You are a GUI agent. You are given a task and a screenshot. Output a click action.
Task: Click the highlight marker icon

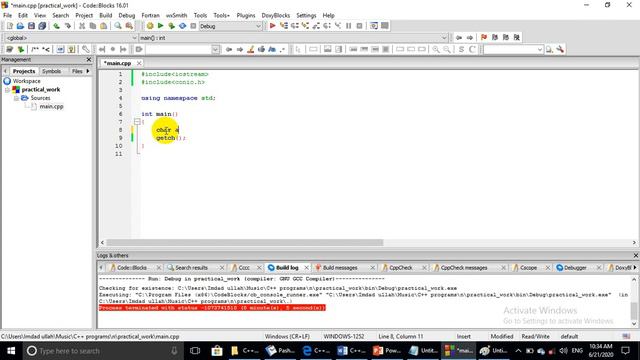tap(251, 49)
